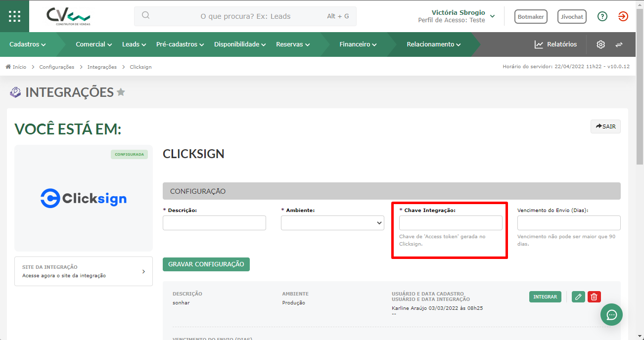Screen dimensions: 644x340
Task: Open the Reservas menu
Action: tap(293, 44)
